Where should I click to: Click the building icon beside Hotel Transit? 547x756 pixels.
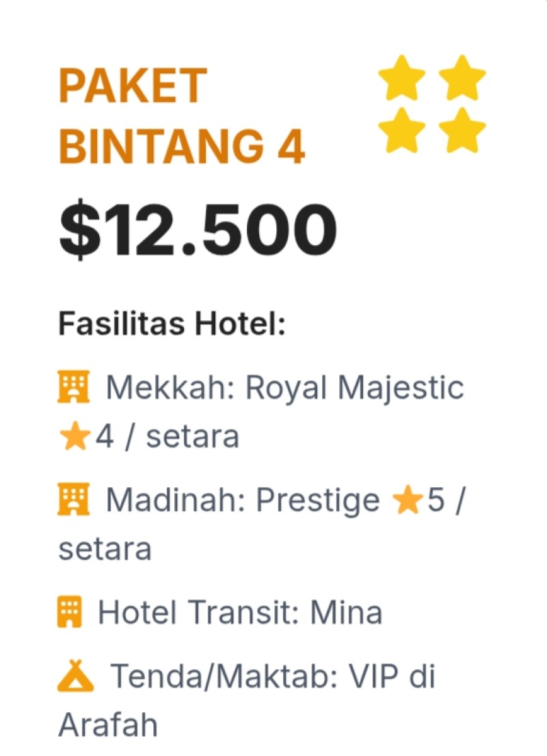tap(70, 612)
